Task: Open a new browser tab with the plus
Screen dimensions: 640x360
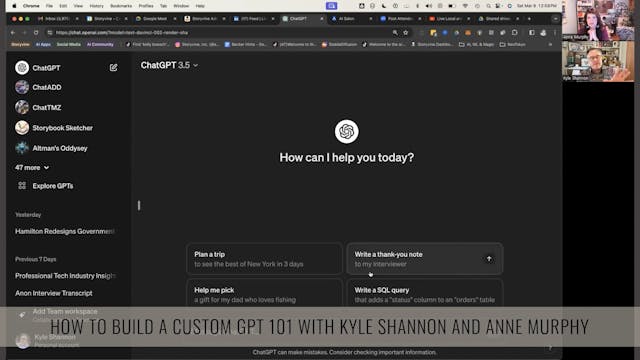Action: [529, 19]
